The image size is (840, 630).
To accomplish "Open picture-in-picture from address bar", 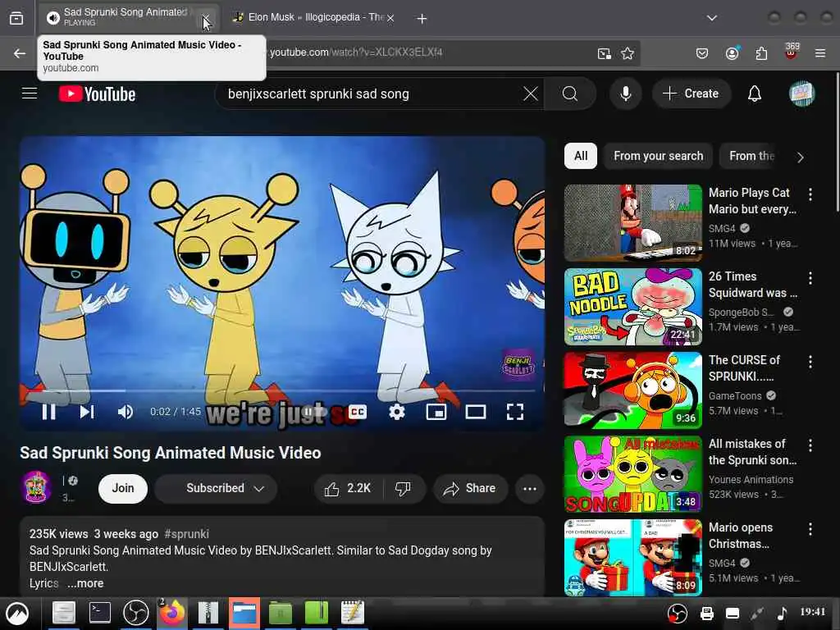I will 605,53.
